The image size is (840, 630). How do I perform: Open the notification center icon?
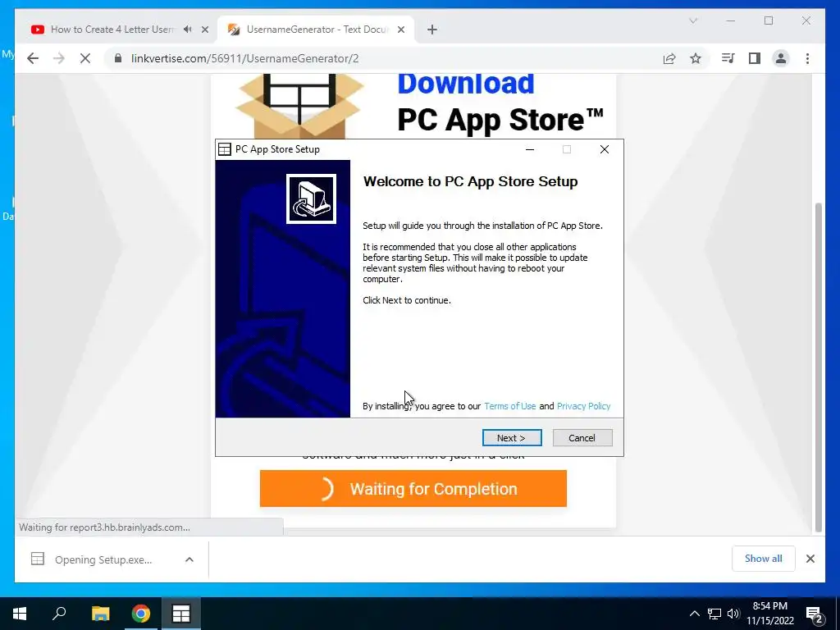pyautogui.click(x=815, y=614)
